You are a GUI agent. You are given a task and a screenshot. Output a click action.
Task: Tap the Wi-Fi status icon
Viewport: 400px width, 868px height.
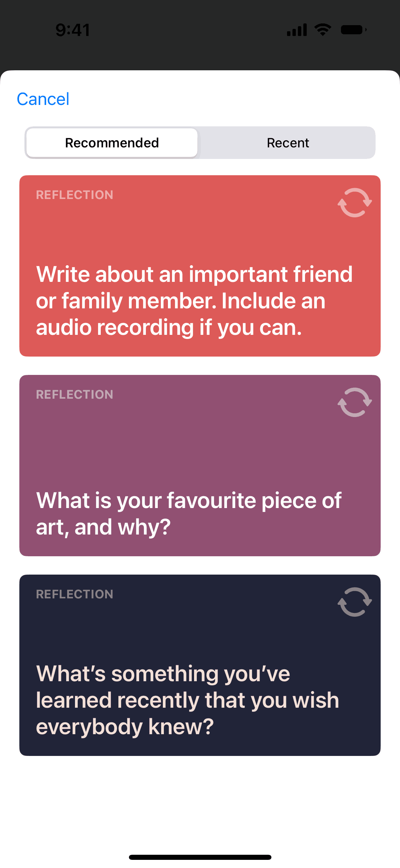[323, 30]
